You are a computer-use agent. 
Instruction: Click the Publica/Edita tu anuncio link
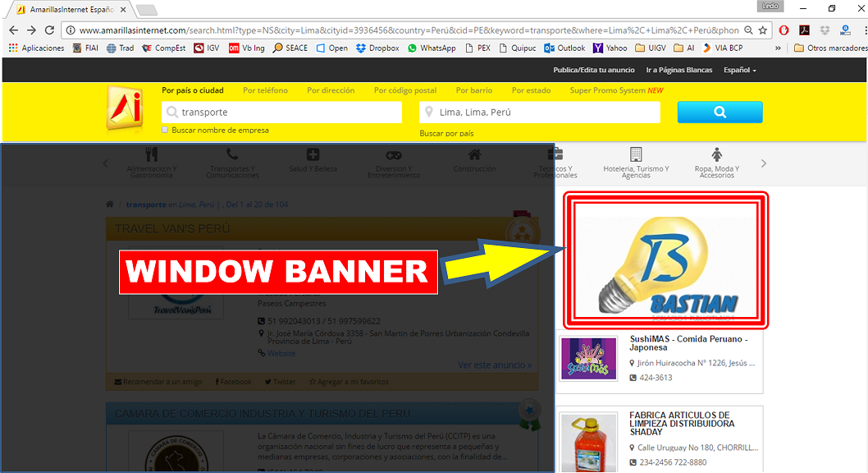click(x=594, y=71)
